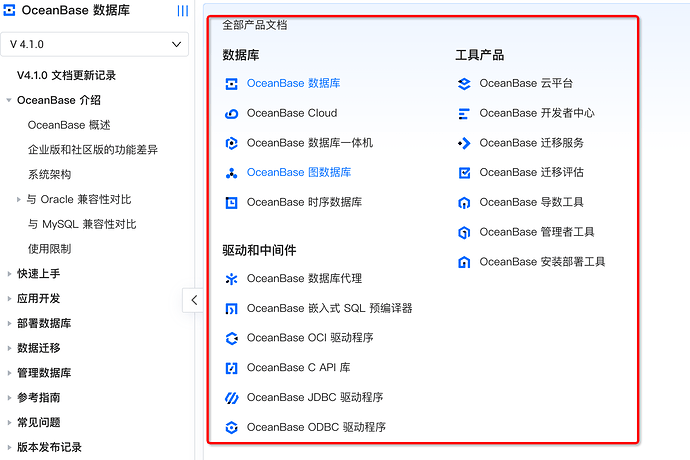Expand the 部署数据库 section arrow
Screen dimensions: 690x460
coord(9,323)
